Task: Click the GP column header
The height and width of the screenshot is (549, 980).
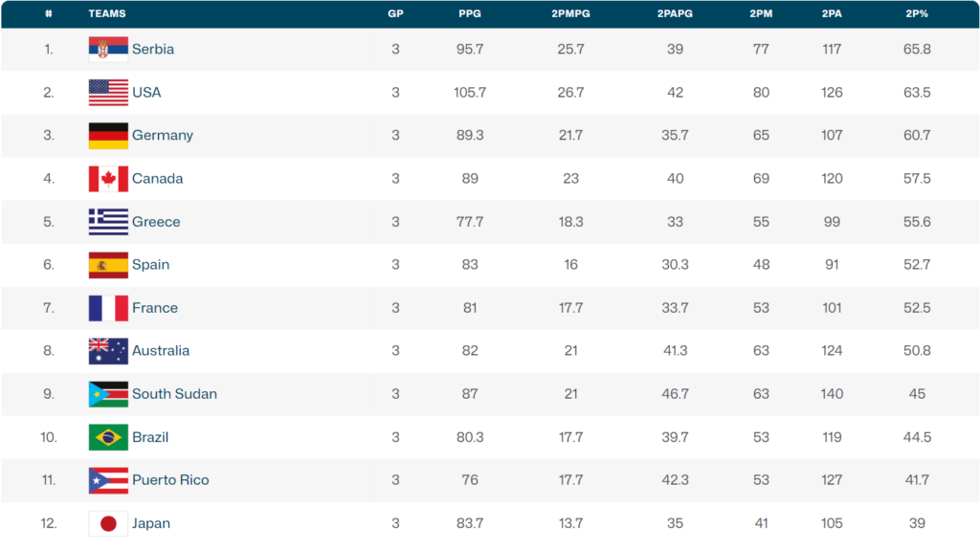Action: click(x=395, y=13)
